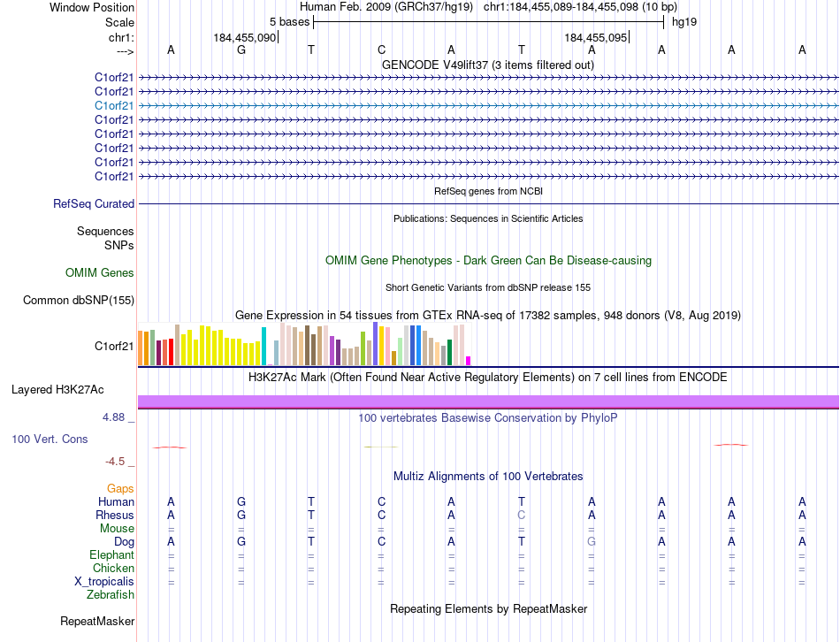Open the 'H3K27Ac Mark' ENCODE track title
840x642 pixels.
point(488,378)
